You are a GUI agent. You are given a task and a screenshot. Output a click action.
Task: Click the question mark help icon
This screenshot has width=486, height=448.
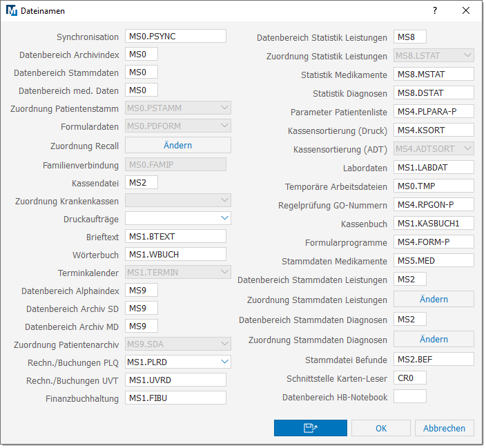click(435, 11)
